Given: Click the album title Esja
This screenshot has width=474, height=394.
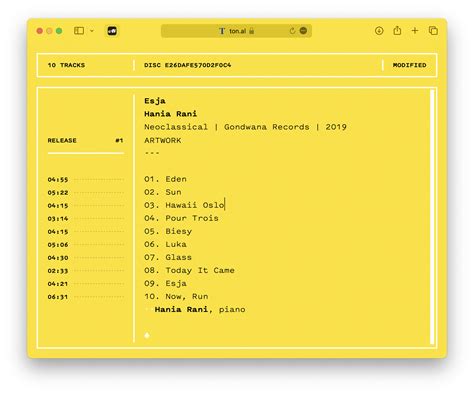Looking at the screenshot, I should click(155, 101).
